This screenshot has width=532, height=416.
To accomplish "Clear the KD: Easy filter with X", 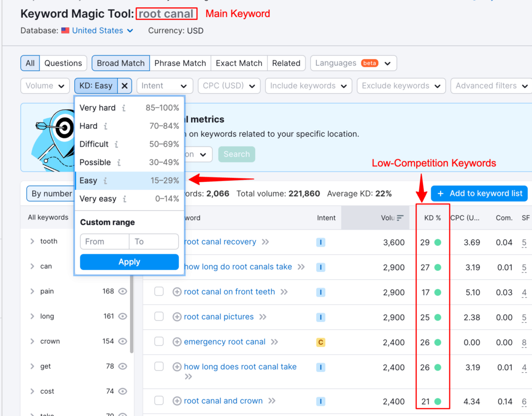I will click(x=125, y=86).
